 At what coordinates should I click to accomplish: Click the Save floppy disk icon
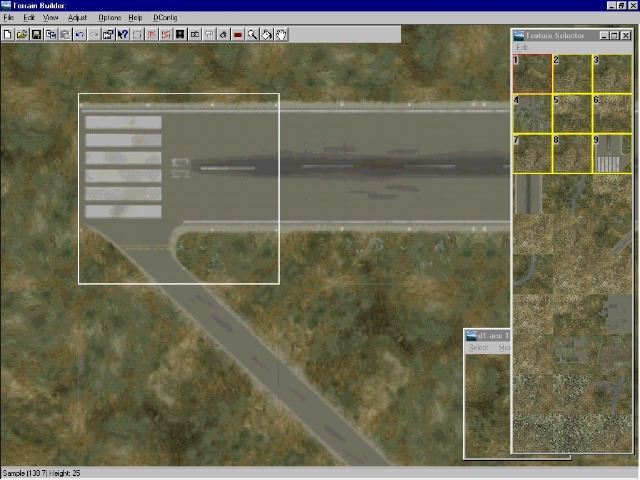tap(36, 34)
